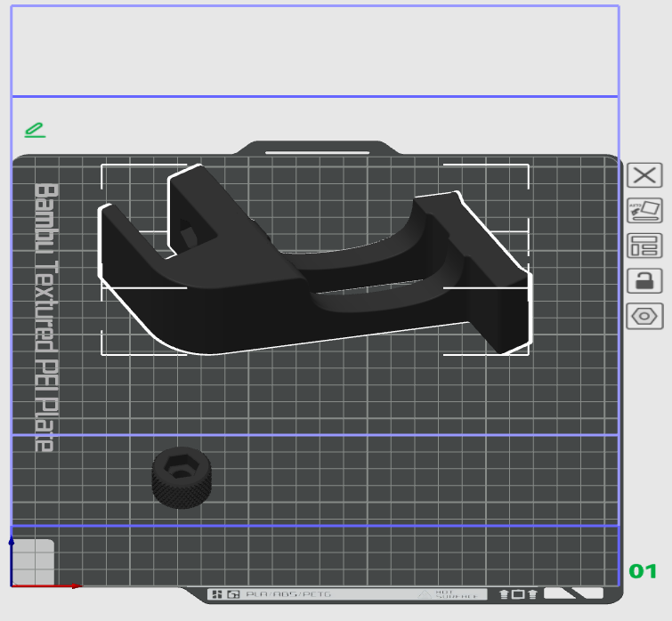The image size is (672, 621).
Task: Click the green plate number 01
Action: [643, 571]
